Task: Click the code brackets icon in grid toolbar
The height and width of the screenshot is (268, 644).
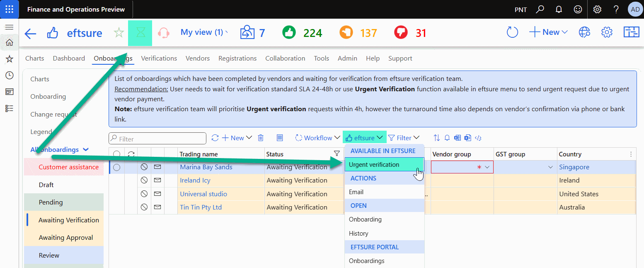Action: [478, 138]
